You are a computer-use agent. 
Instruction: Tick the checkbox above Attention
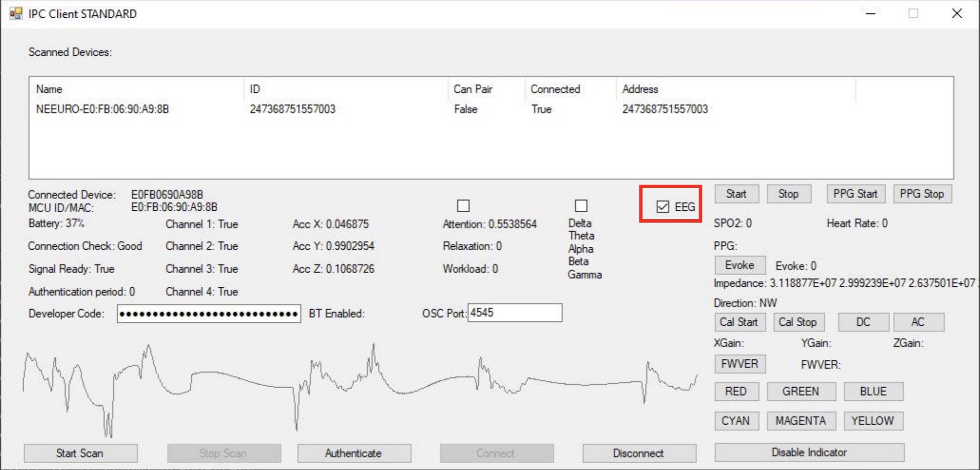pyautogui.click(x=463, y=205)
